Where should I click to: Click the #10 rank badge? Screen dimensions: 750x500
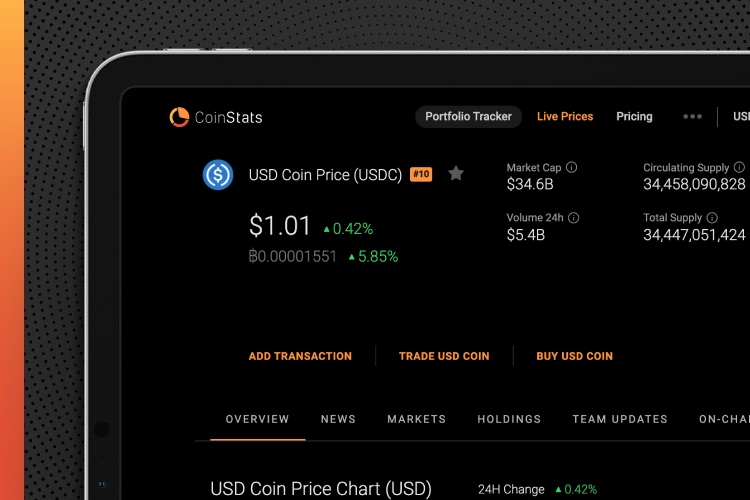pos(421,174)
